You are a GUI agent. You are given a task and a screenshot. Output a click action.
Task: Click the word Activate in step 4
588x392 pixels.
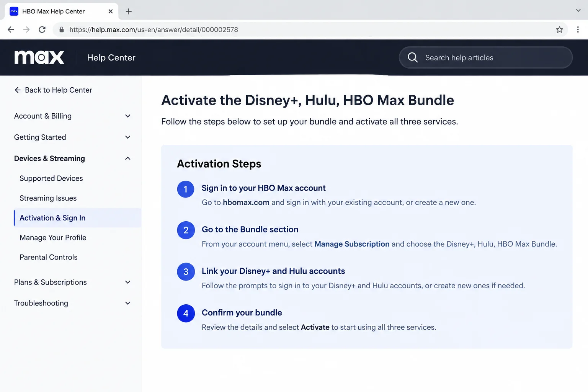(x=315, y=327)
